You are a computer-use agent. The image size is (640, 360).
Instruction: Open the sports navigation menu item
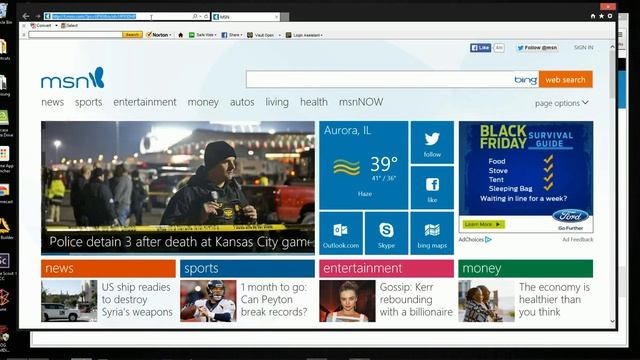click(89, 102)
